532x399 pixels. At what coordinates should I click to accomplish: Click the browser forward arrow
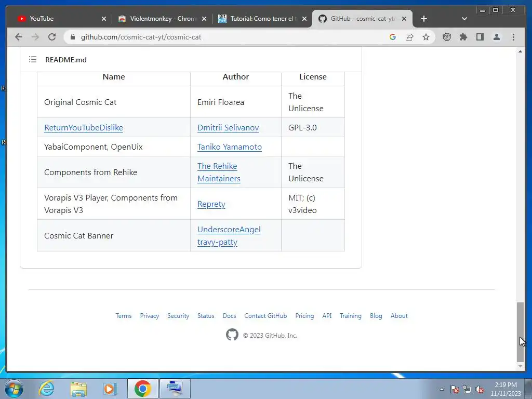click(x=35, y=37)
